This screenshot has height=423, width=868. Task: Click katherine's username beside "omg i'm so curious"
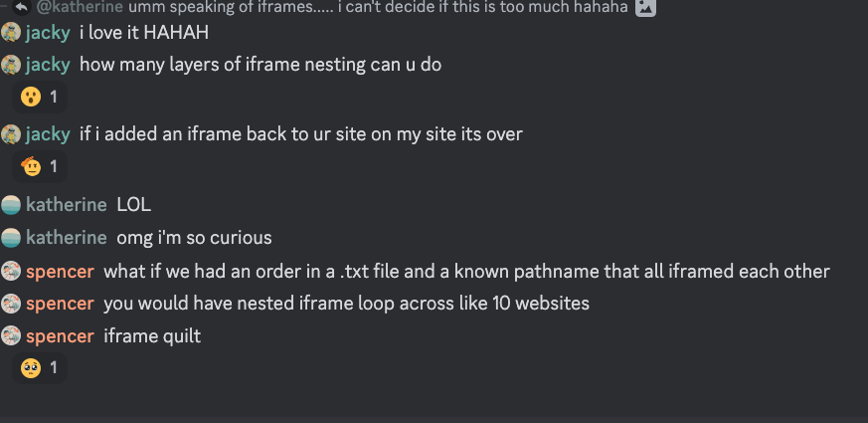point(66,238)
